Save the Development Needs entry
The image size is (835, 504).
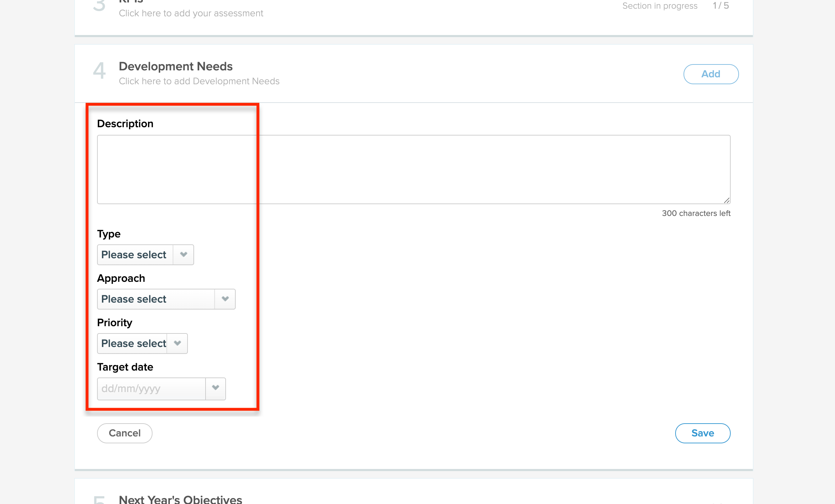point(703,433)
